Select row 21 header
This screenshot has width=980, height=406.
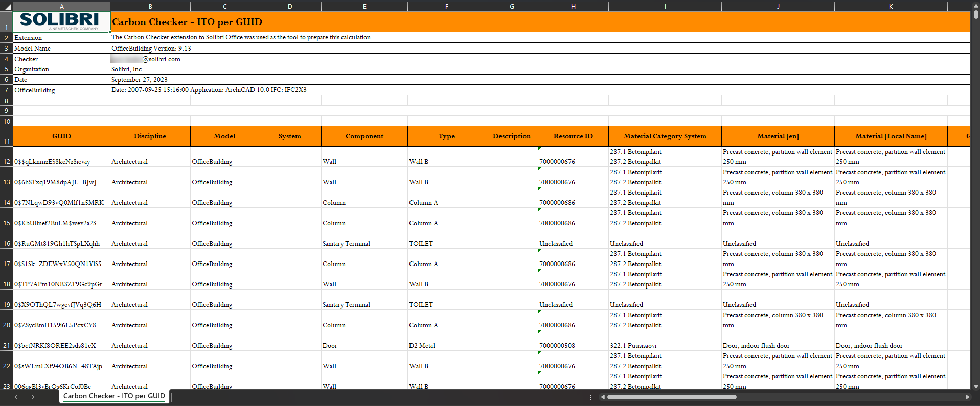pyautogui.click(x=7, y=341)
